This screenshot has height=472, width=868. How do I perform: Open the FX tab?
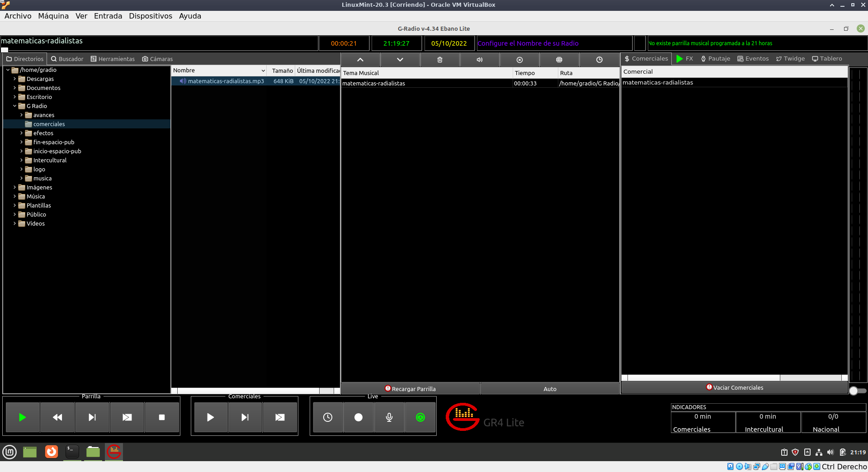(684, 59)
